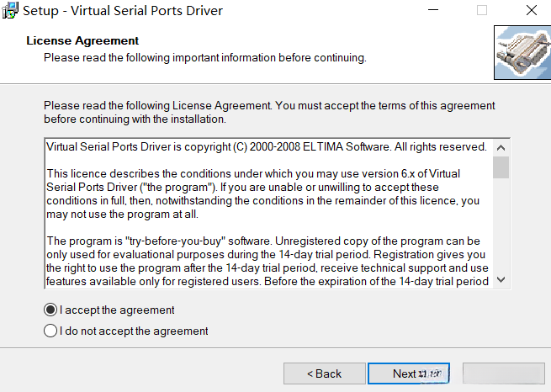Image resolution: width=551 pixels, height=392 pixels.
Task: Click the "important information before continuing" subtitle
Action: tap(205, 57)
